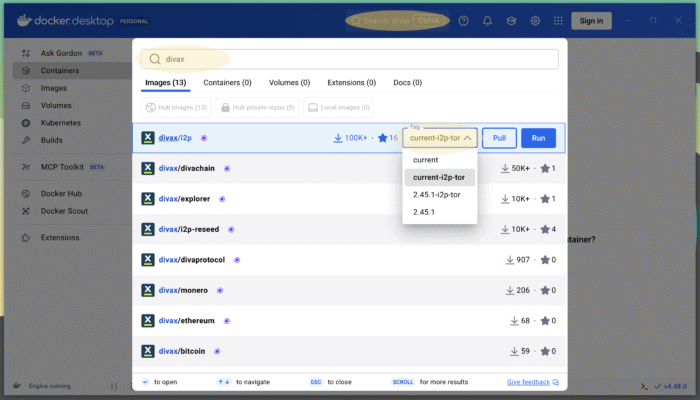Open Docker Desktop settings gear
Viewport: 700px width, 400px height.
(535, 20)
